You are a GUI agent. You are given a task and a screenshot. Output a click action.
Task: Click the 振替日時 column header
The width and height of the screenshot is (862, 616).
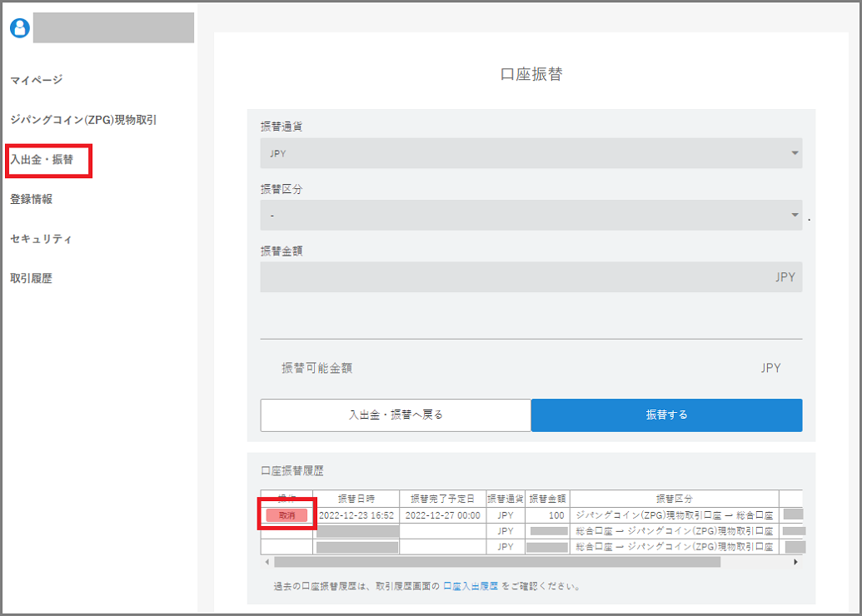(356, 499)
